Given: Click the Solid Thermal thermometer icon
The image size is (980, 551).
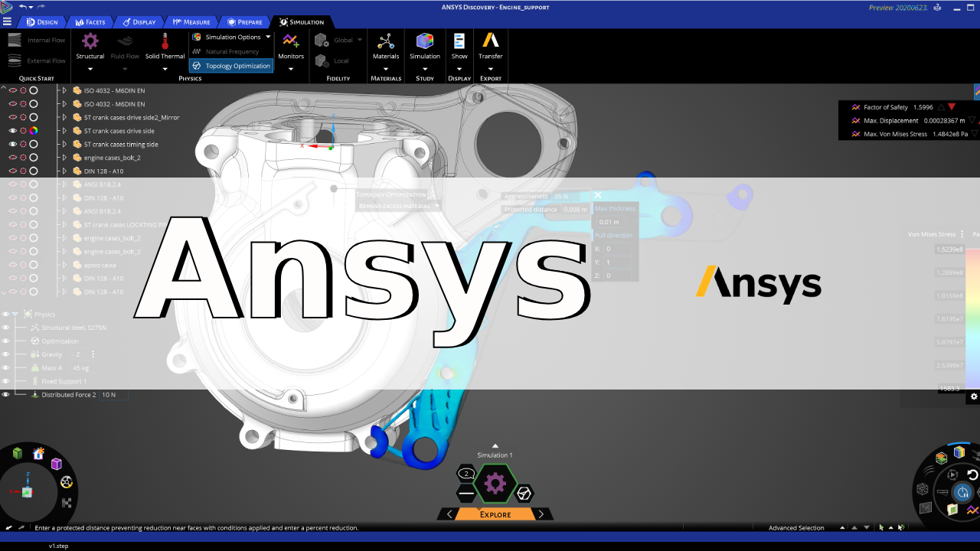Looking at the screenshot, I should (x=165, y=41).
